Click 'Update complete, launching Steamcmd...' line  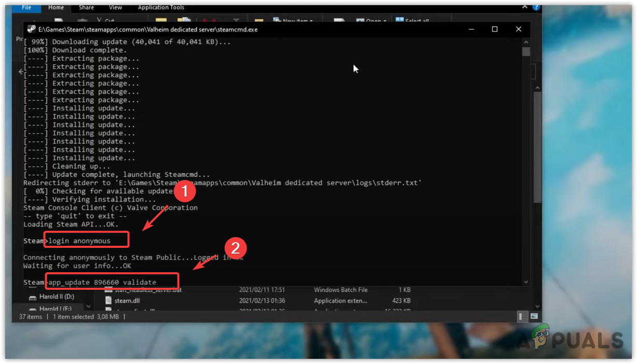pos(117,175)
